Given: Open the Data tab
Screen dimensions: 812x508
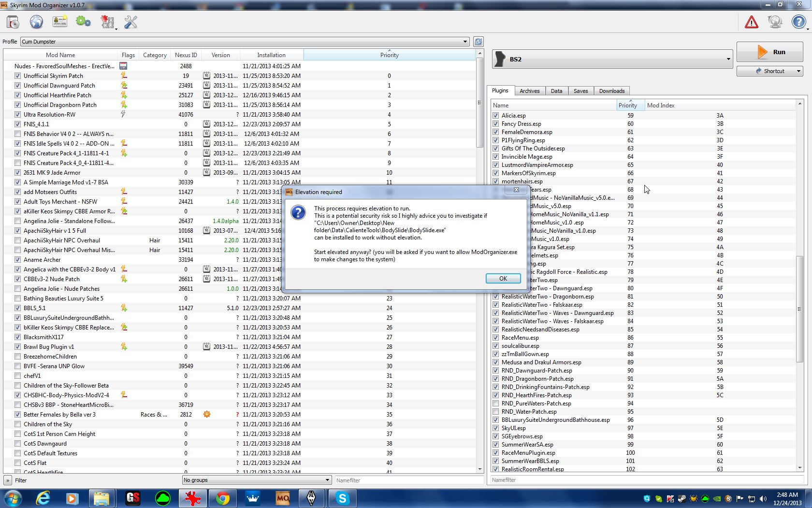Looking at the screenshot, I should (x=556, y=91).
